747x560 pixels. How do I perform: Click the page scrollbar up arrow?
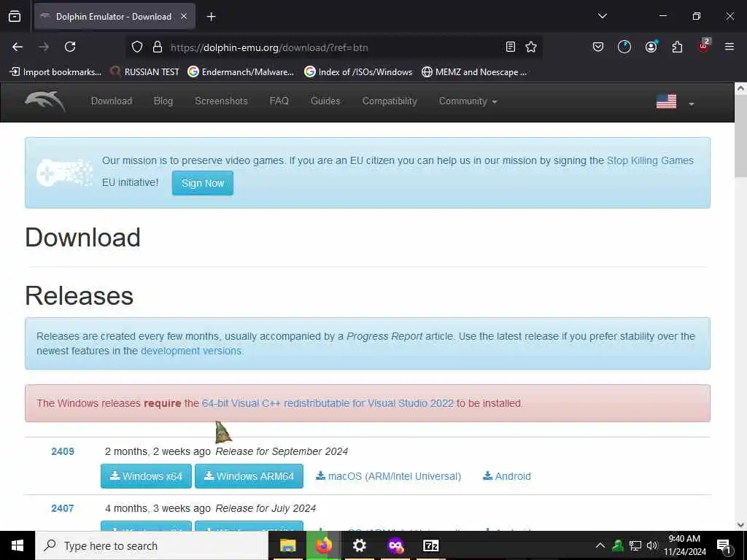pos(740,88)
